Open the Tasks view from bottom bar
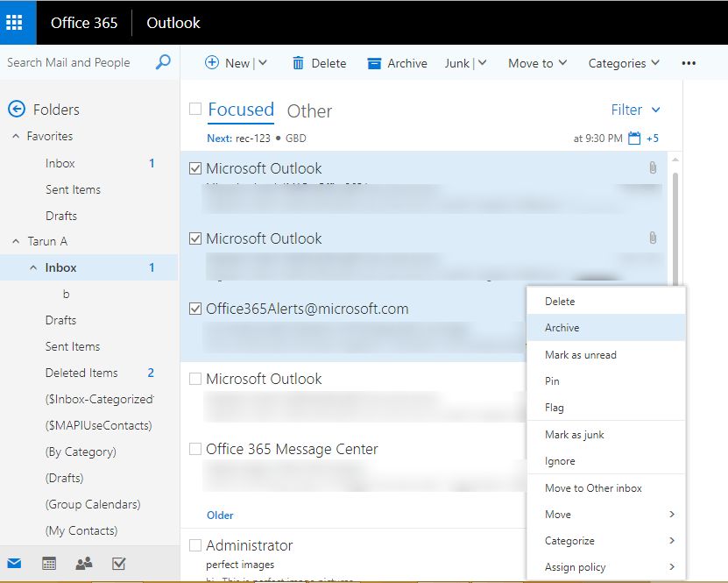This screenshot has width=728, height=583. point(119,564)
